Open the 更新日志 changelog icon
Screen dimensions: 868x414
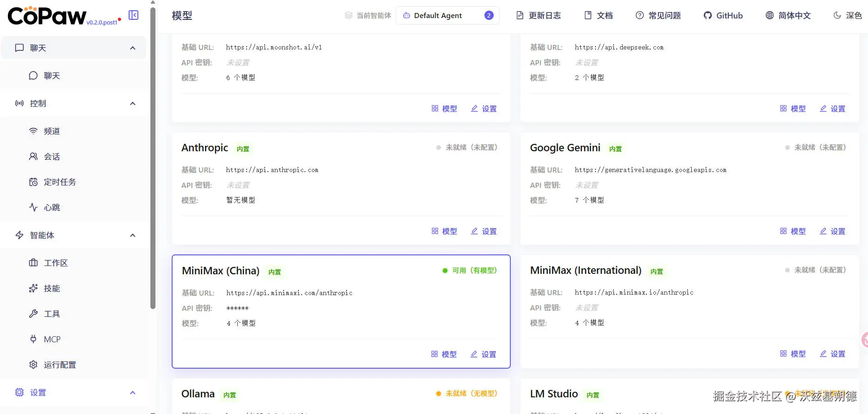pos(520,15)
